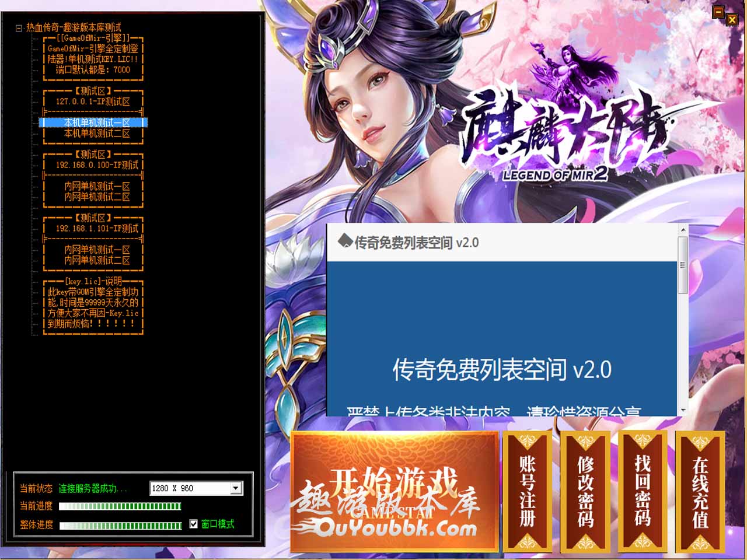This screenshot has width=747, height=560.
Task: Click the 192.168.0.100-IP测试 row
Action: coord(93,165)
